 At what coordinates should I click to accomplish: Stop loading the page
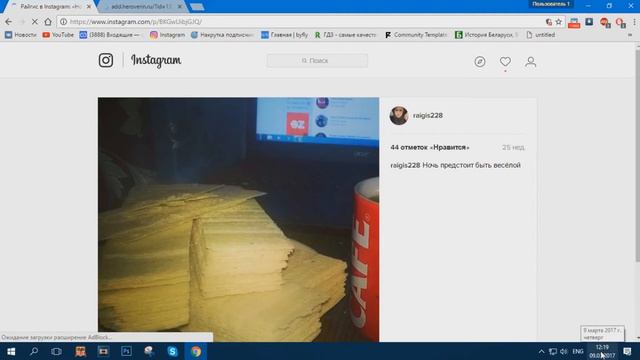(35, 22)
